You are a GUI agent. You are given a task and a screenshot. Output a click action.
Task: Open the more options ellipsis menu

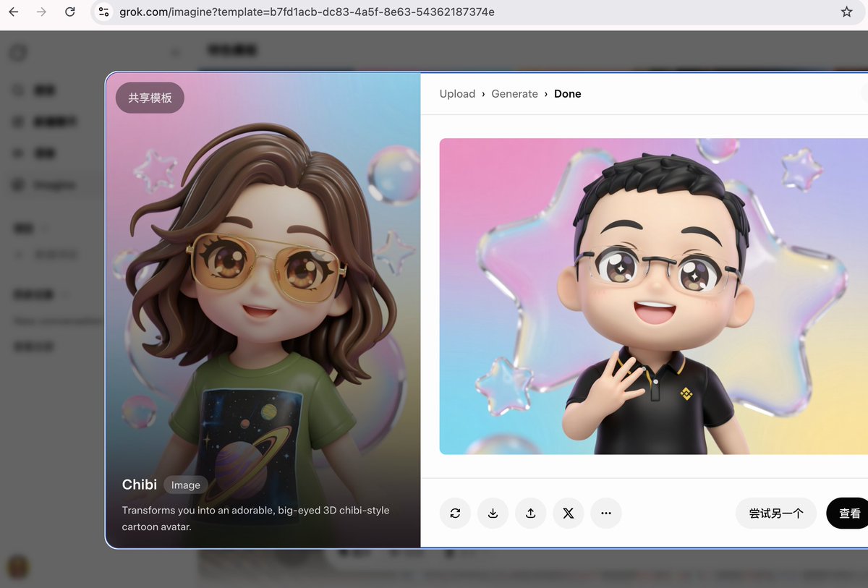point(606,514)
